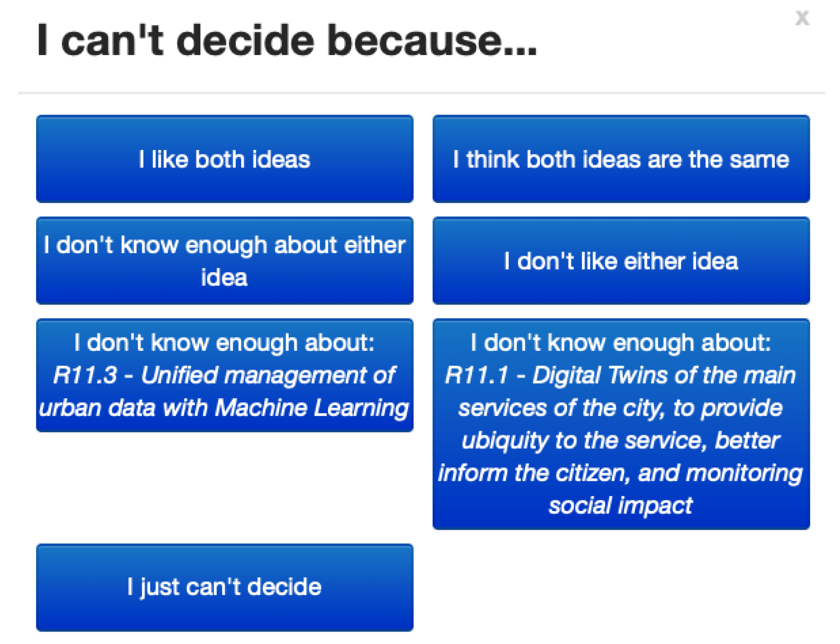The image size is (840, 644).
Task: Select the Digital Twins of main services reason
Action: click(x=621, y=424)
